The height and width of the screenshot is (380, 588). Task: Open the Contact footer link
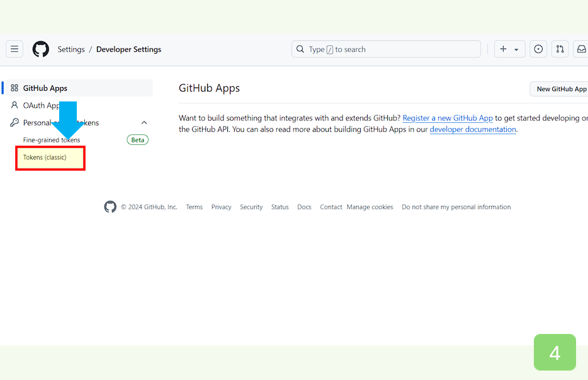(331, 207)
